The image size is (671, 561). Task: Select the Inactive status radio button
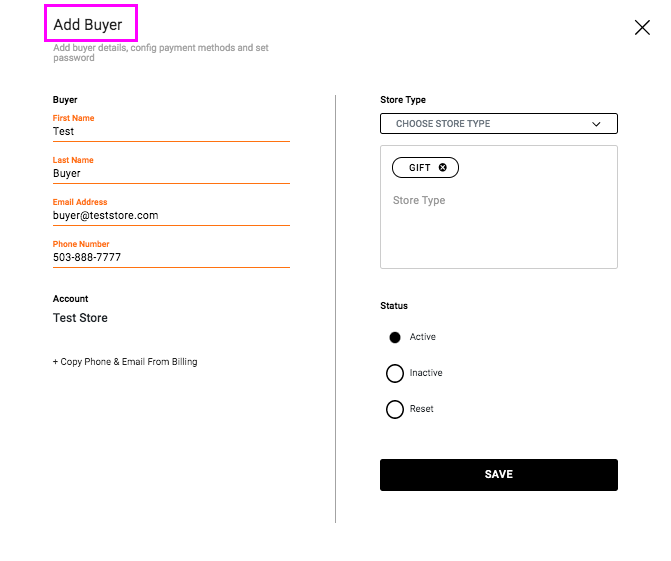(395, 373)
